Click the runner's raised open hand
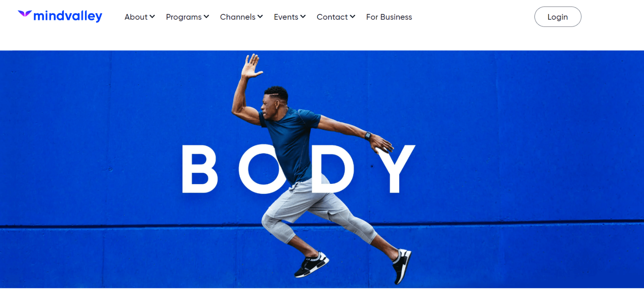 pyautogui.click(x=251, y=66)
